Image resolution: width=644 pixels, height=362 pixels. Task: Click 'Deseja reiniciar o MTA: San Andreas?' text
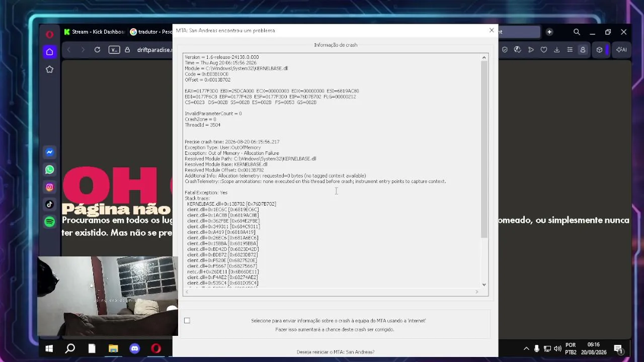pos(336,352)
